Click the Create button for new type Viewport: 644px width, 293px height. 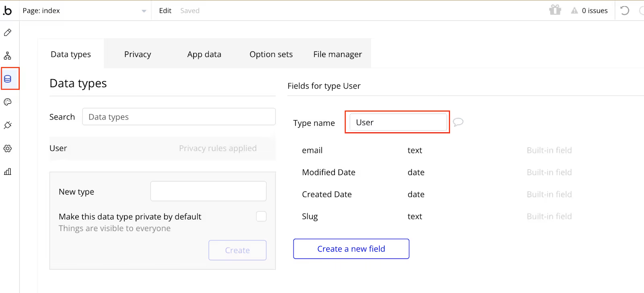tap(237, 250)
